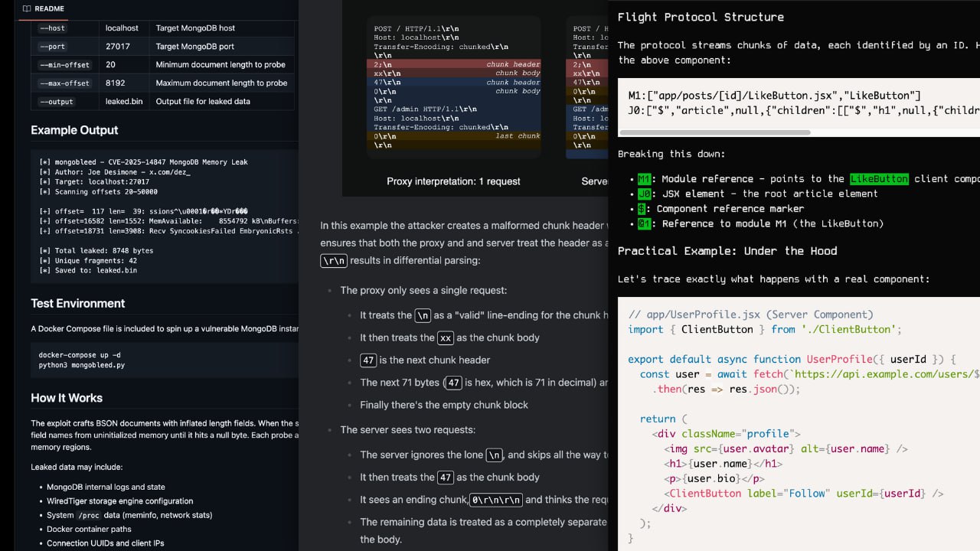Click 'Docker container paths' bullet
This screenshot has height=551, width=980.
click(89, 530)
